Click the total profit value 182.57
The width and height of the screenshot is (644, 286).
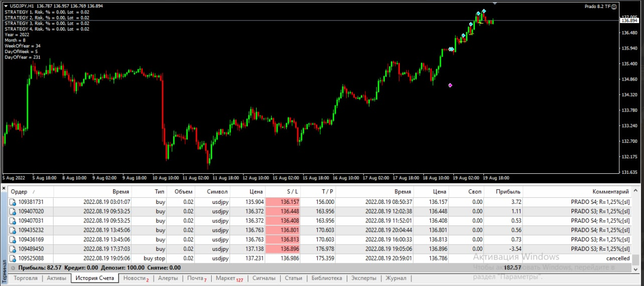pos(513,268)
